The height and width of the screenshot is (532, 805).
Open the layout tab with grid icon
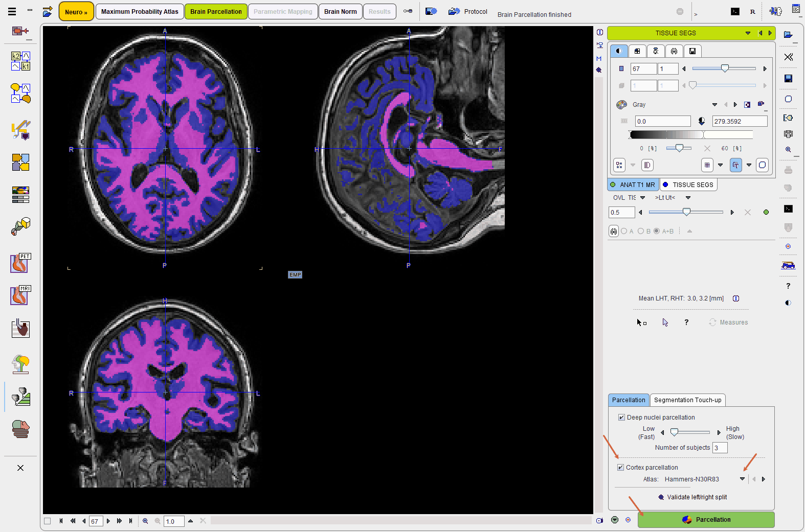click(637, 51)
